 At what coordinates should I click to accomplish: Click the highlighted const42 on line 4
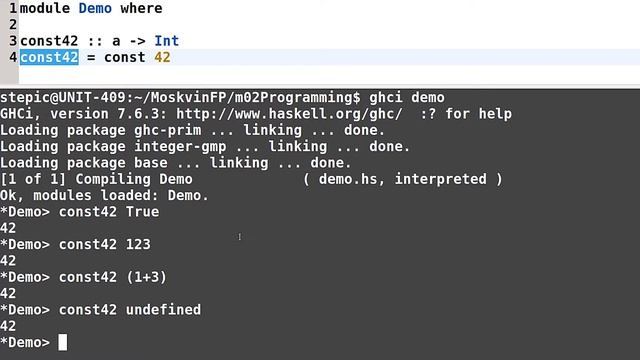(49, 57)
